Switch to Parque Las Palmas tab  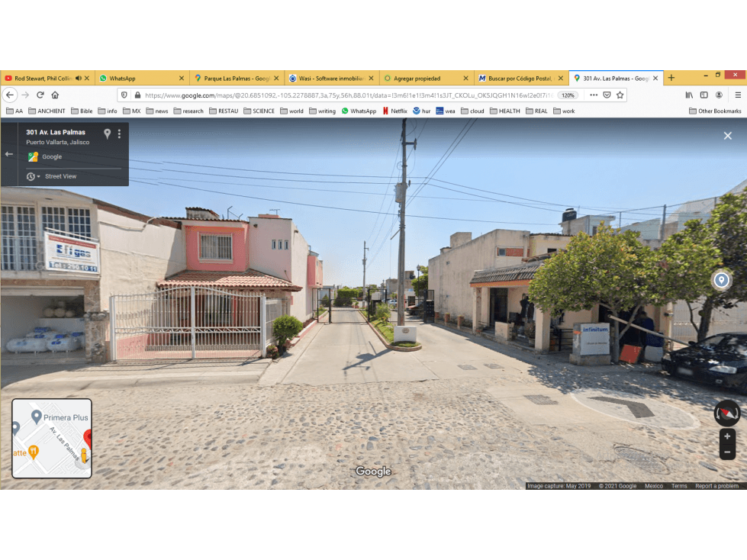click(x=237, y=78)
